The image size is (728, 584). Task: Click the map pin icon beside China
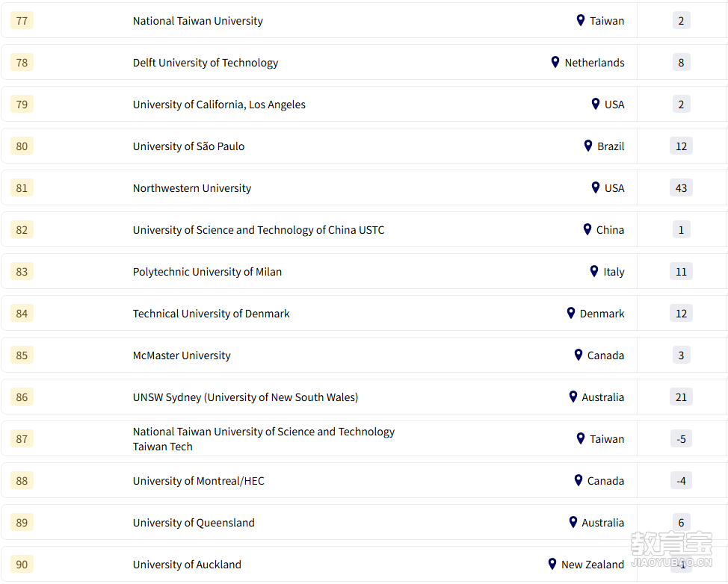(587, 229)
